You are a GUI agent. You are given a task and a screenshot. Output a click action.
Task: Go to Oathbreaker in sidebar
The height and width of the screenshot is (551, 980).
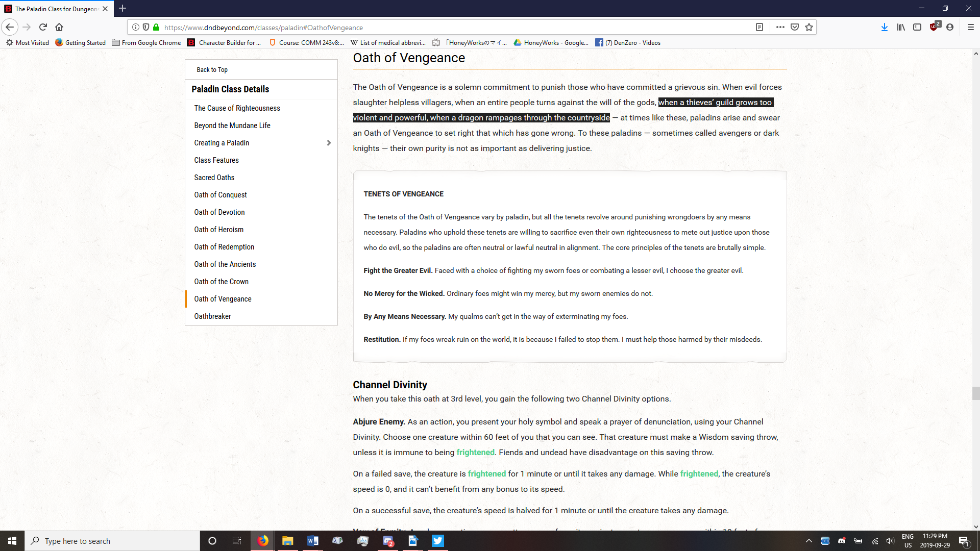click(212, 316)
